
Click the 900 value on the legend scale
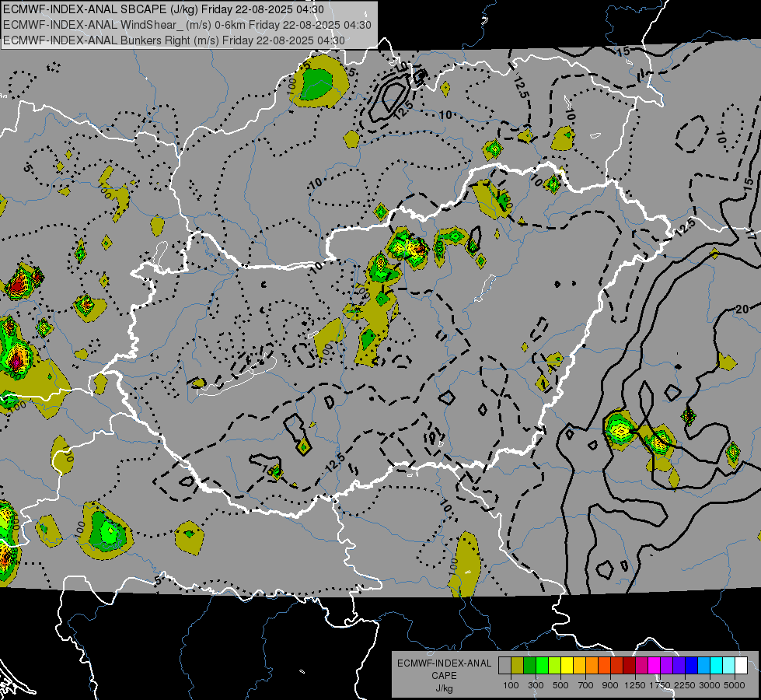pyautogui.click(x=610, y=685)
